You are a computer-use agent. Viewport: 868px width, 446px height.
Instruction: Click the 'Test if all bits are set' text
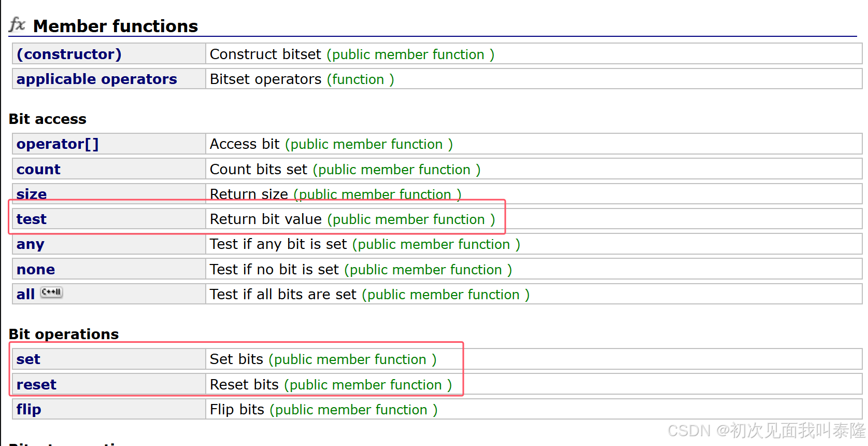(x=283, y=294)
